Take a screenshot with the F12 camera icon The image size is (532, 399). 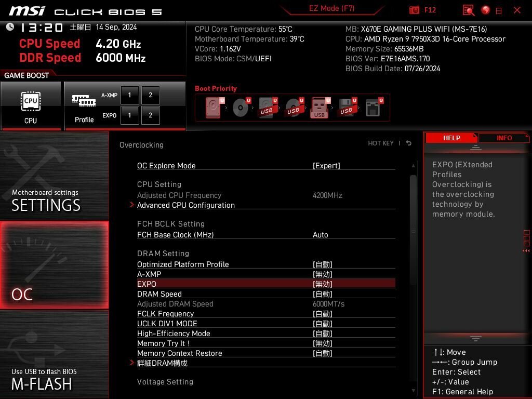pos(414,10)
